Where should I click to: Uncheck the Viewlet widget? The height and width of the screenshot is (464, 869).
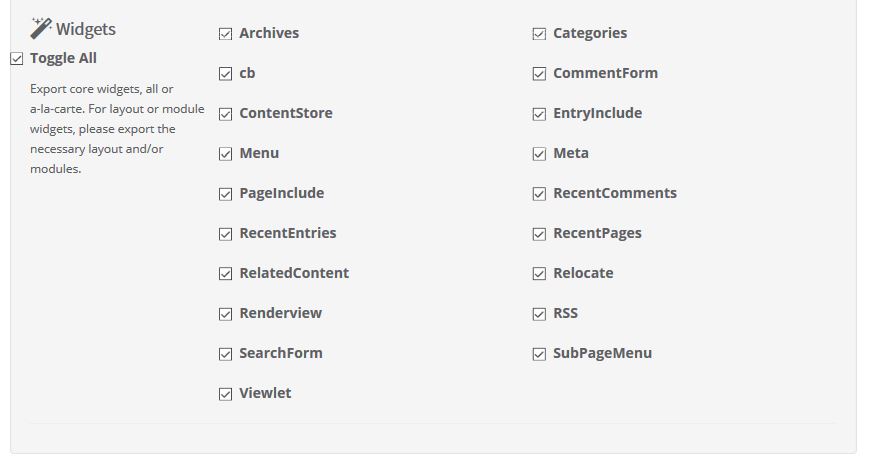pyautogui.click(x=226, y=394)
